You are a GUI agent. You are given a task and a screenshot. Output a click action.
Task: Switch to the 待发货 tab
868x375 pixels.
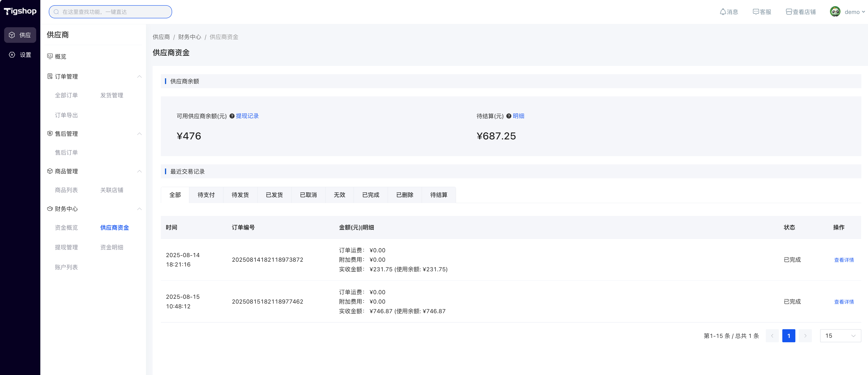240,195
